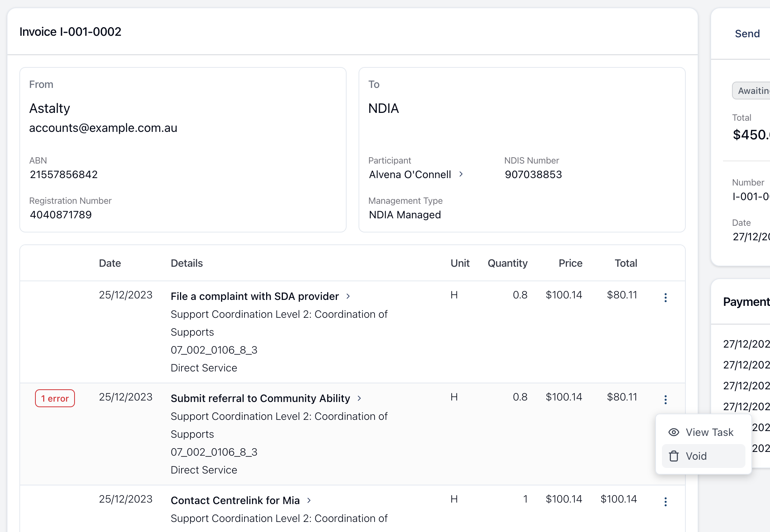This screenshot has width=770, height=532.
Task: Click the Send button
Action: tap(747, 34)
